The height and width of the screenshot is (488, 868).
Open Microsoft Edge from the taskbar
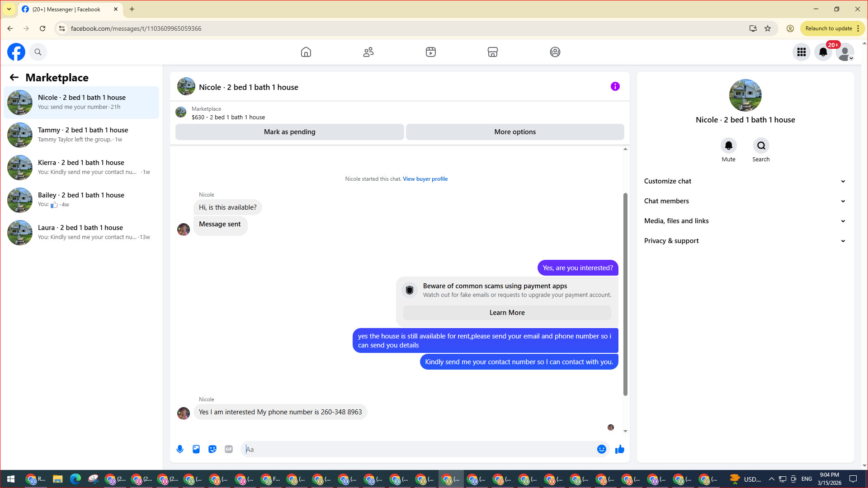(75, 479)
